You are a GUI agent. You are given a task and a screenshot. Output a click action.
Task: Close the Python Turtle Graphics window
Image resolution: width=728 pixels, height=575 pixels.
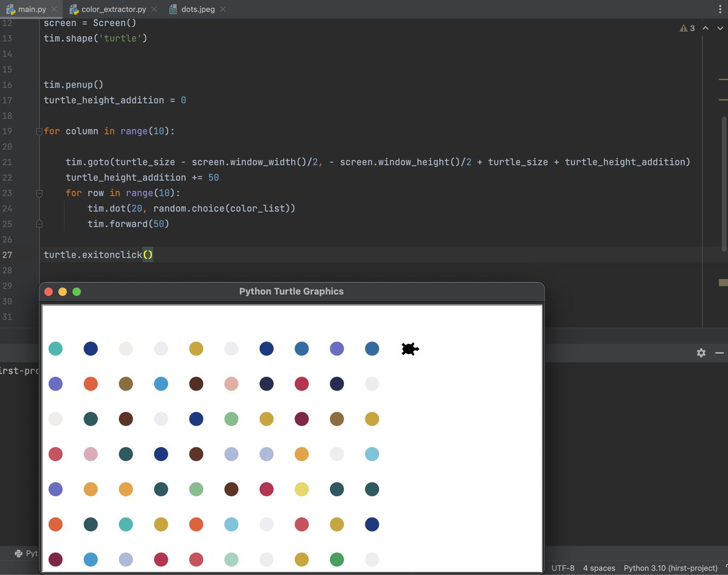(49, 292)
